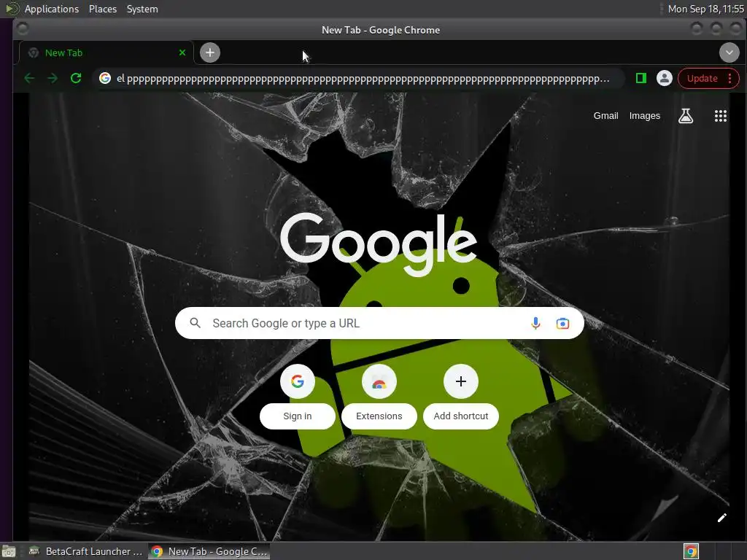Click the magnifier icon in the search box
This screenshot has height=560, width=747.
[195, 323]
